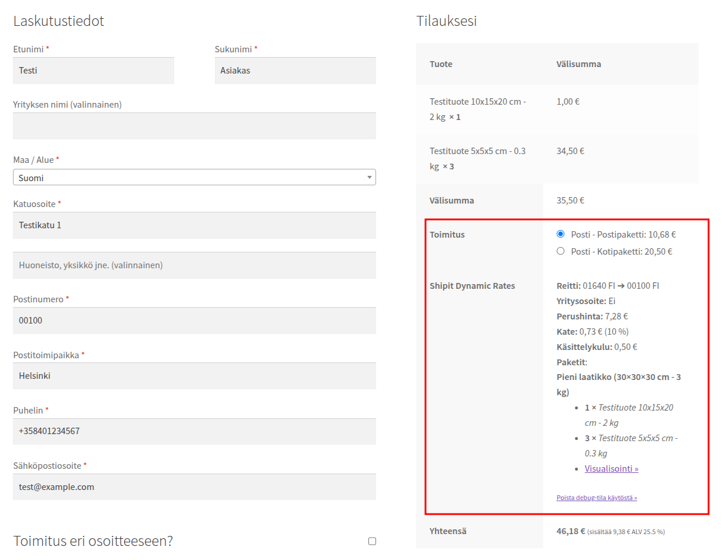Click the Huoneisto, yksikkö optional address field
The image size is (728, 560).
click(194, 265)
